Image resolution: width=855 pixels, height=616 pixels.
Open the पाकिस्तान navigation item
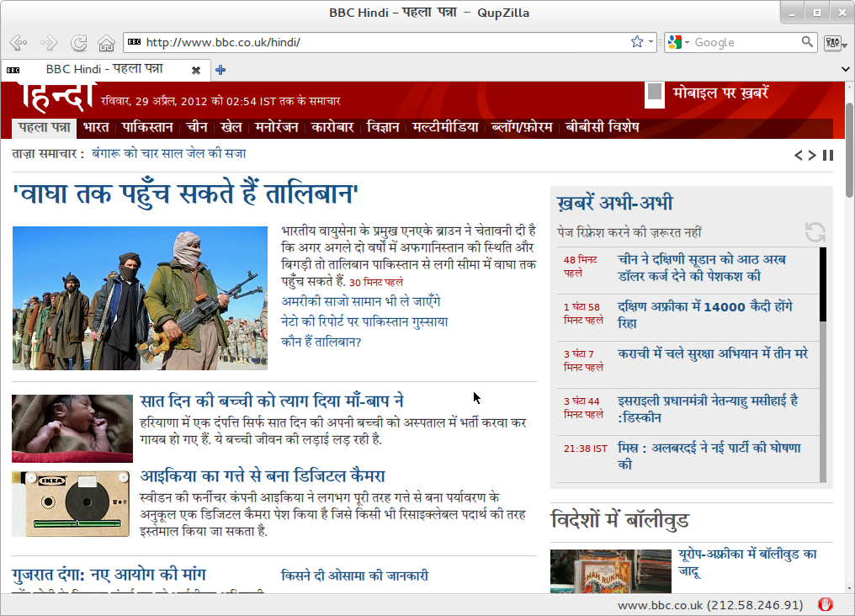(x=147, y=128)
